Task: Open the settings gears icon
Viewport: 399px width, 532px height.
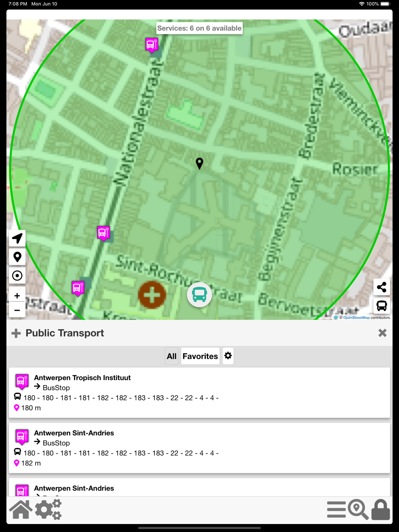Action: coord(48,509)
